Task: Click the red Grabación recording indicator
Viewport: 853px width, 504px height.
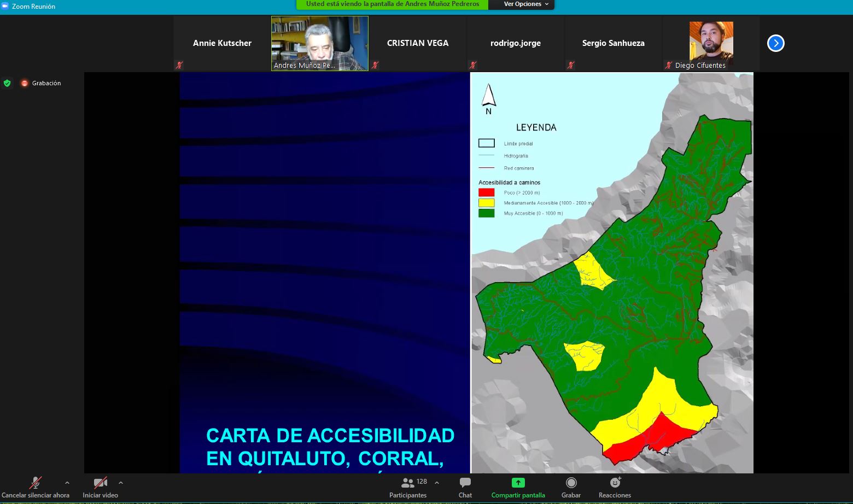Action: pos(25,83)
